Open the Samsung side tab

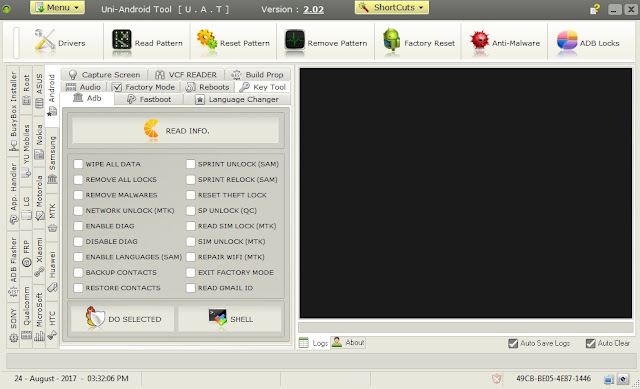(52, 159)
